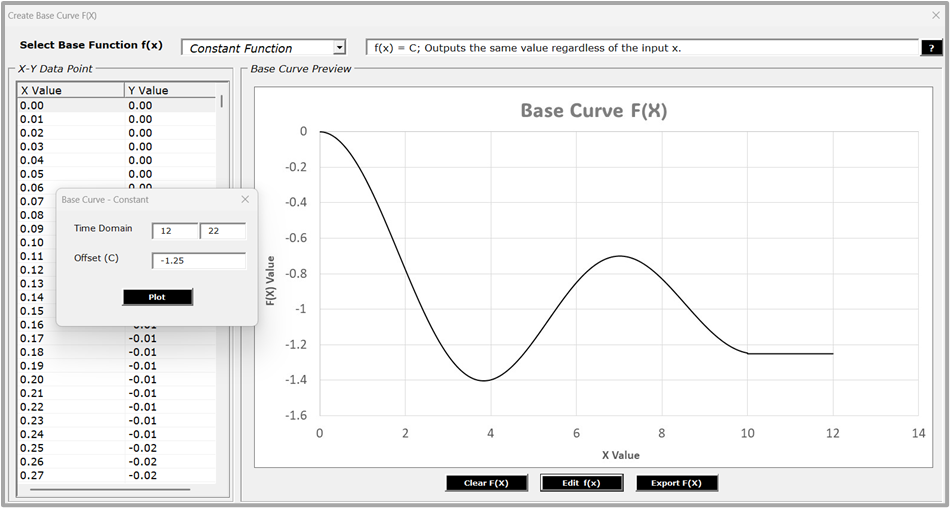Select the row with X value 0.24
The image size is (950, 508).
[116, 434]
